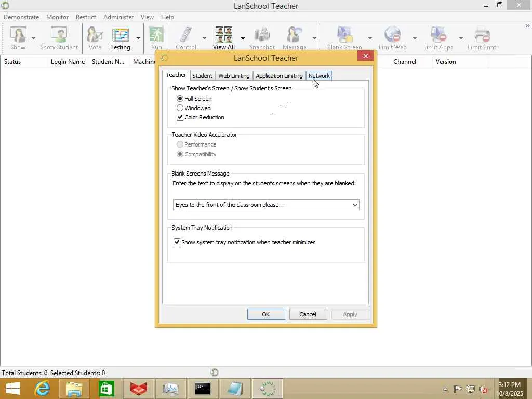Open the Administer menu
This screenshot has width=532, height=399.
pos(118,17)
